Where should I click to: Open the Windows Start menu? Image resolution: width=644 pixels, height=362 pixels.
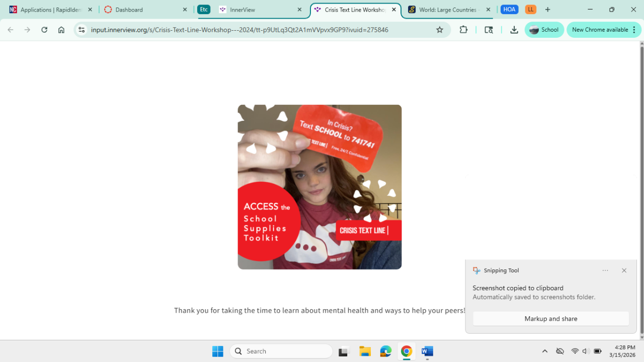[218, 351]
